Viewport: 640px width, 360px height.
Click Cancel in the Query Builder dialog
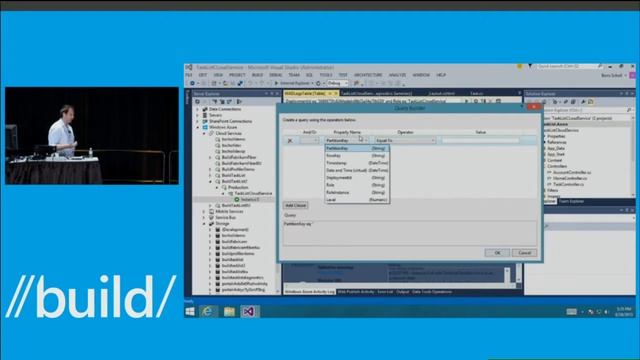click(524, 253)
